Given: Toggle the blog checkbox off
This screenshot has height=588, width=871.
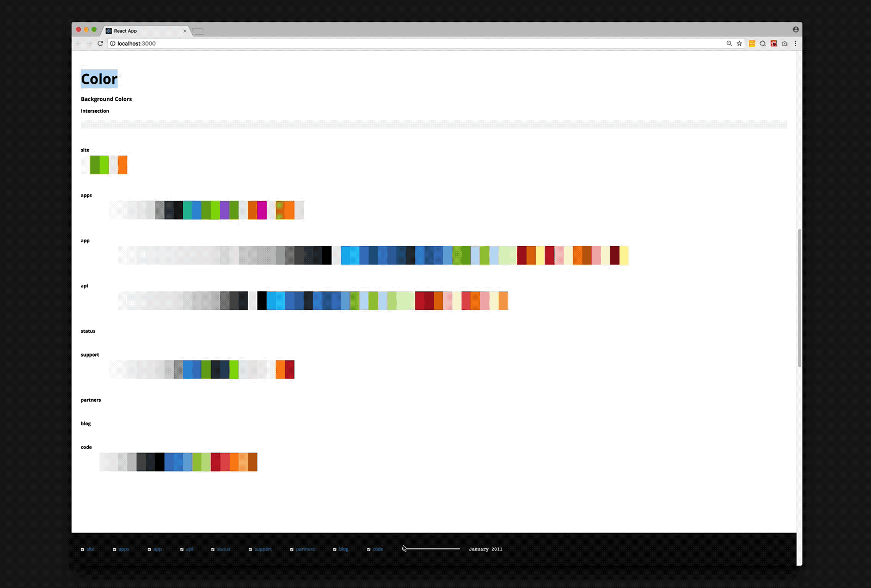Looking at the screenshot, I should tap(335, 549).
